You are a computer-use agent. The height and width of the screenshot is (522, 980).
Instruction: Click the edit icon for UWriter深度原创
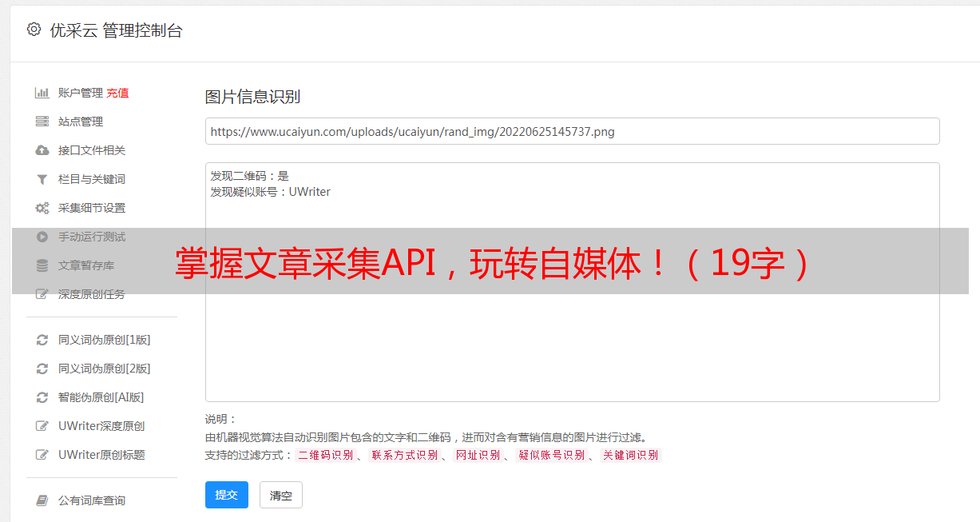(x=42, y=426)
